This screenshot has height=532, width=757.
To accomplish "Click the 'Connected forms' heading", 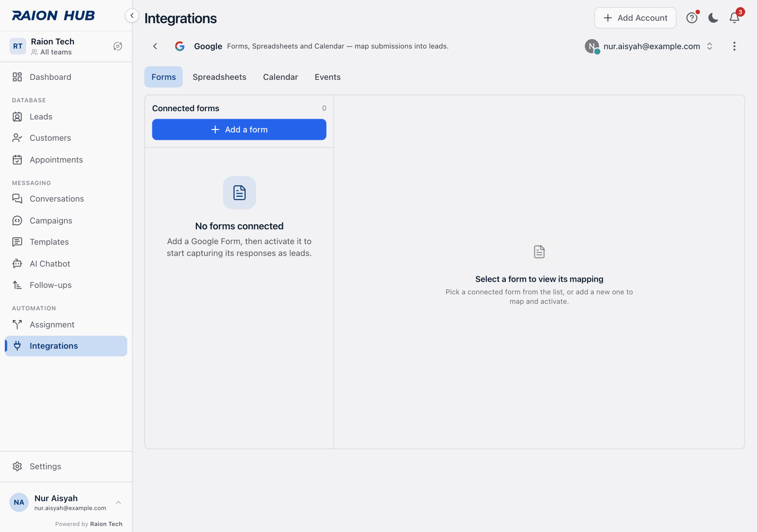I will pyautogui.click(x=185, y=108).
